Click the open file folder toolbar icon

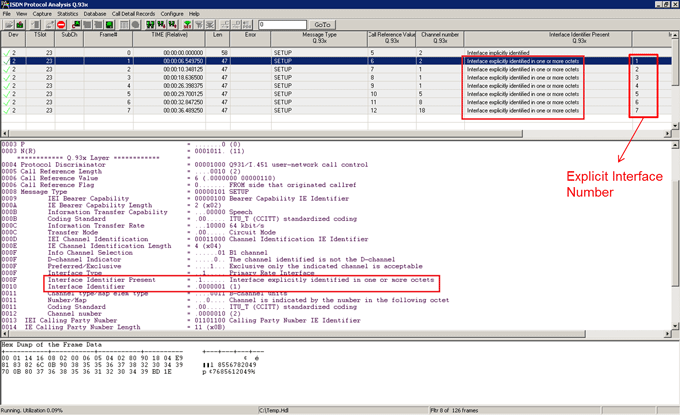9,25
